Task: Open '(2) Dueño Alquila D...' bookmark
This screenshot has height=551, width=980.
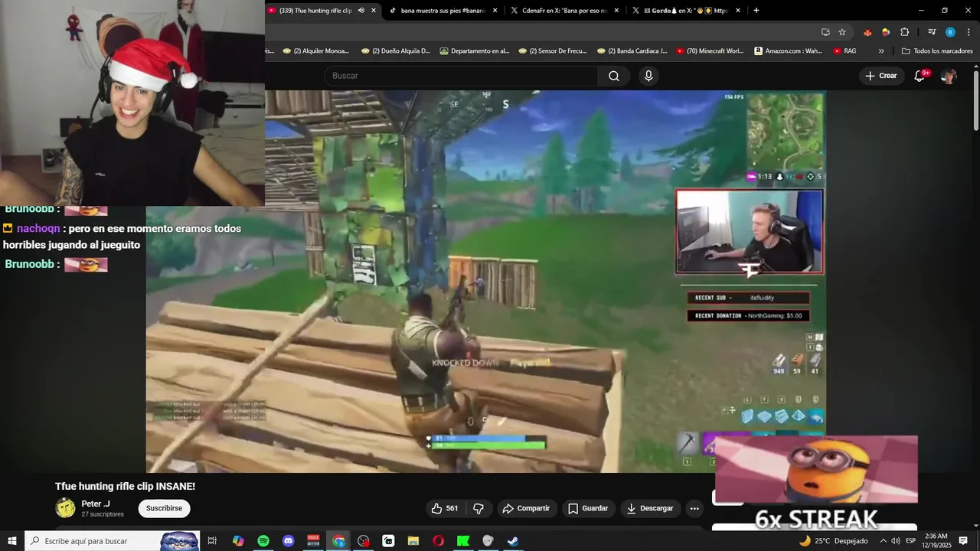Action: click(x=395, y=51)
